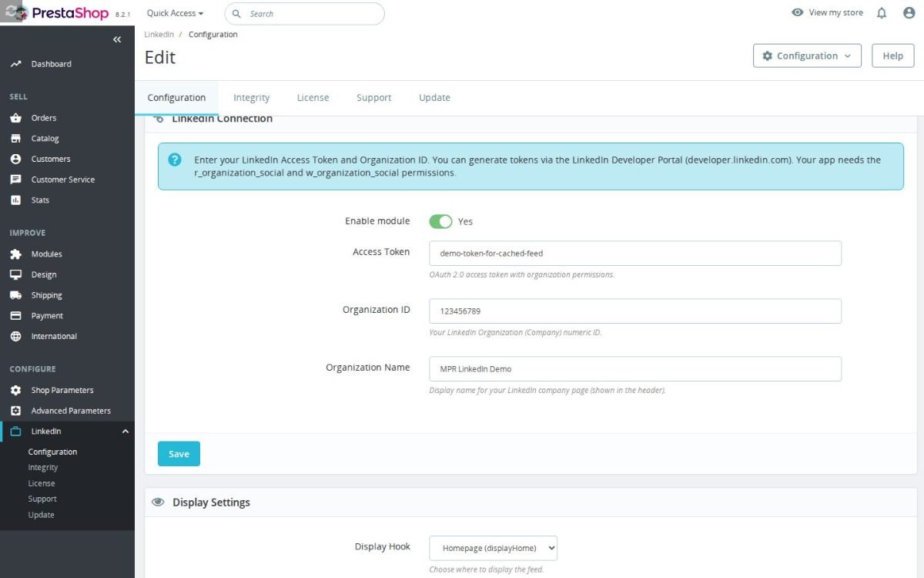Open notifications bell icon

(x=882, y=13)
